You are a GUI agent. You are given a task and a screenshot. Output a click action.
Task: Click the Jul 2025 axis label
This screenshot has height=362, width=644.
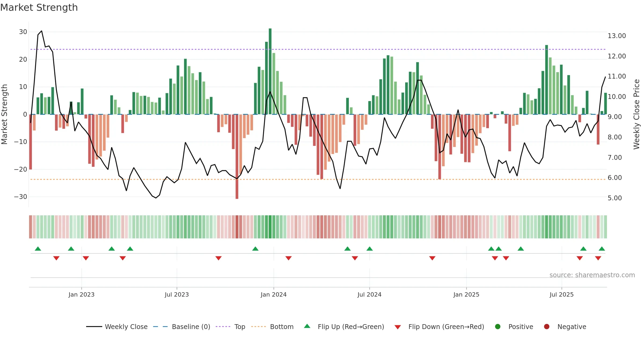[x=562, y=294]
